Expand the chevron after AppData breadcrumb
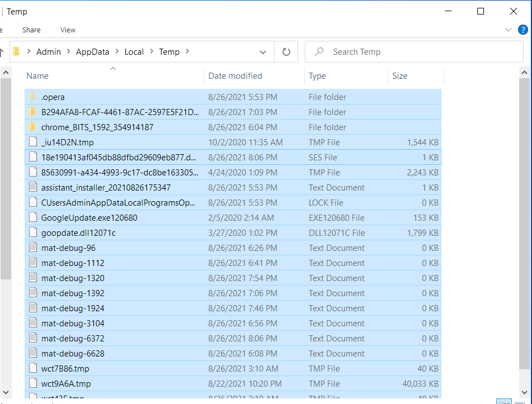The height and width of the screenshot is (404, 532). coord(117,52)
